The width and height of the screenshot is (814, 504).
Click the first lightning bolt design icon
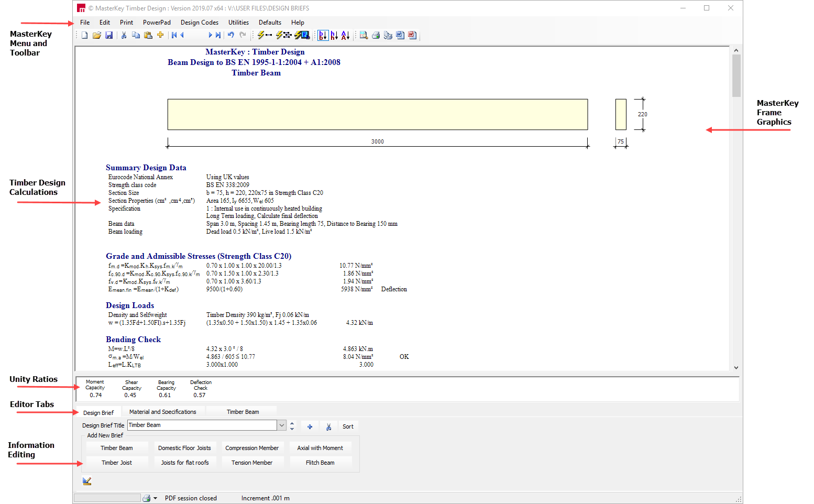[x=265, y=35]
